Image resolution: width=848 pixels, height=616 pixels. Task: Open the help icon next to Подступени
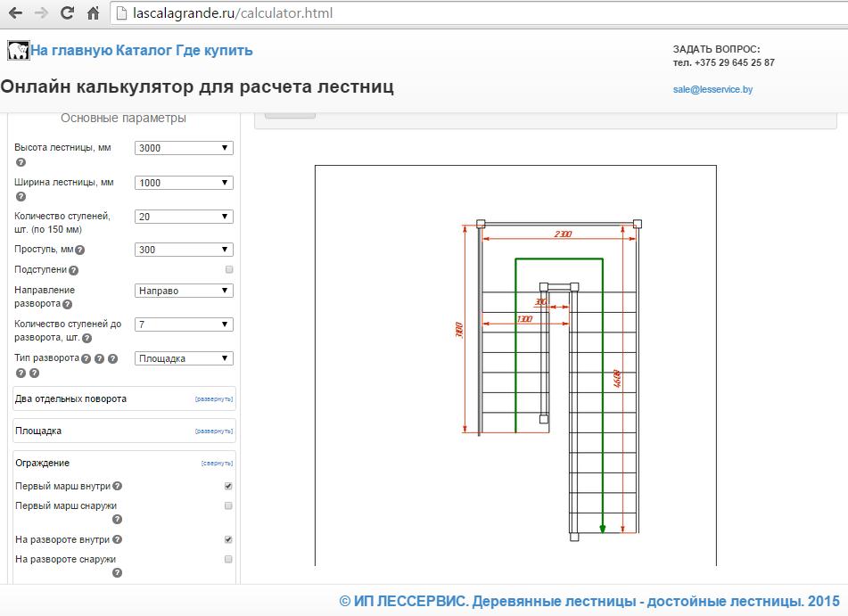click(73, 270)
